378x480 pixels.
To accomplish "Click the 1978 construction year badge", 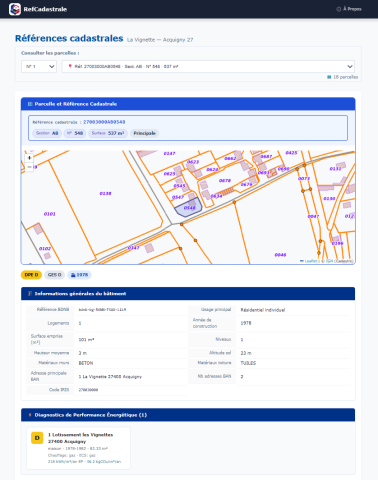I will coord(79,275).
